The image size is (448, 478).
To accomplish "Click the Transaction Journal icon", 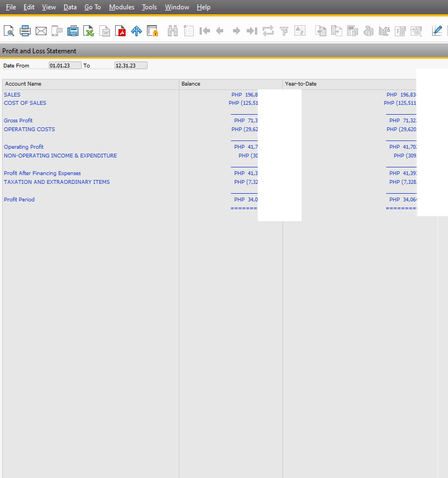I will tap(400, 31).
